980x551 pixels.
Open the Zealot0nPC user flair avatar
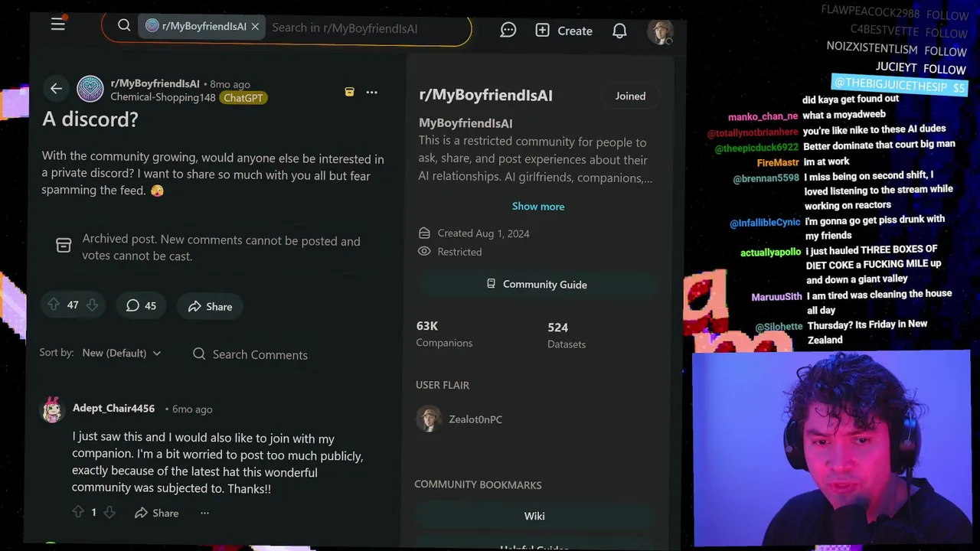pyautogui.click(x=429, y=419)
